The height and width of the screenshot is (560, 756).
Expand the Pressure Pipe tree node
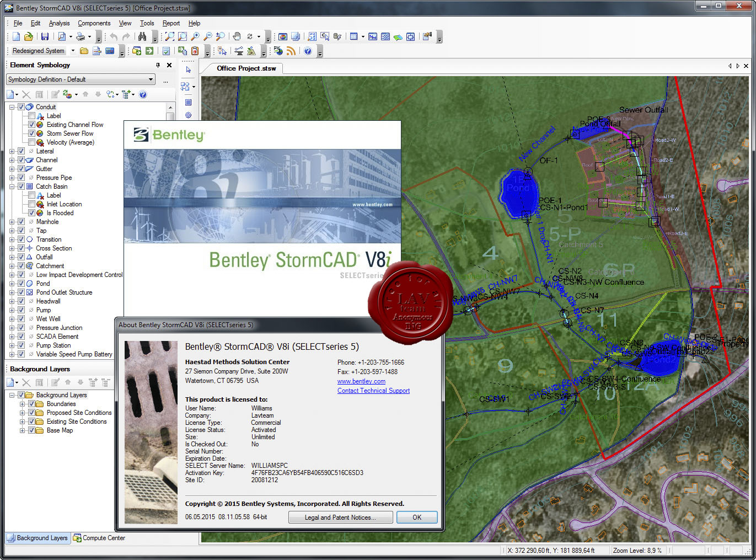pos(12,178)
